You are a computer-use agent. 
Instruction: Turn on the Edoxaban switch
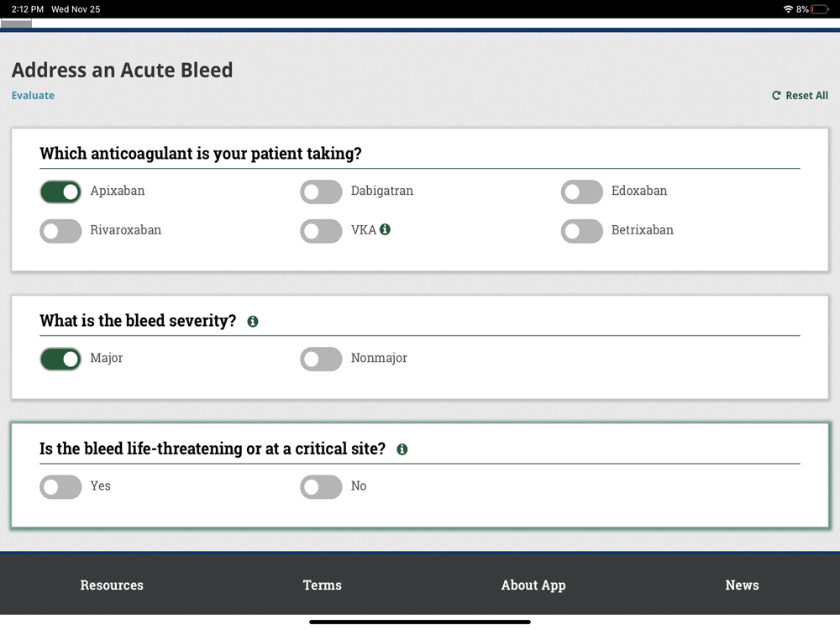[x=581, y=192]
